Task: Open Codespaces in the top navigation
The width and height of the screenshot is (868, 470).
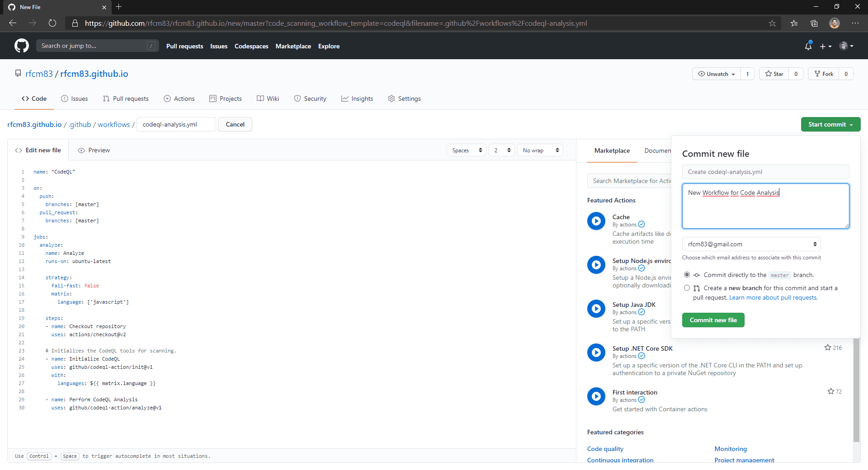Action: click(251, 46)
